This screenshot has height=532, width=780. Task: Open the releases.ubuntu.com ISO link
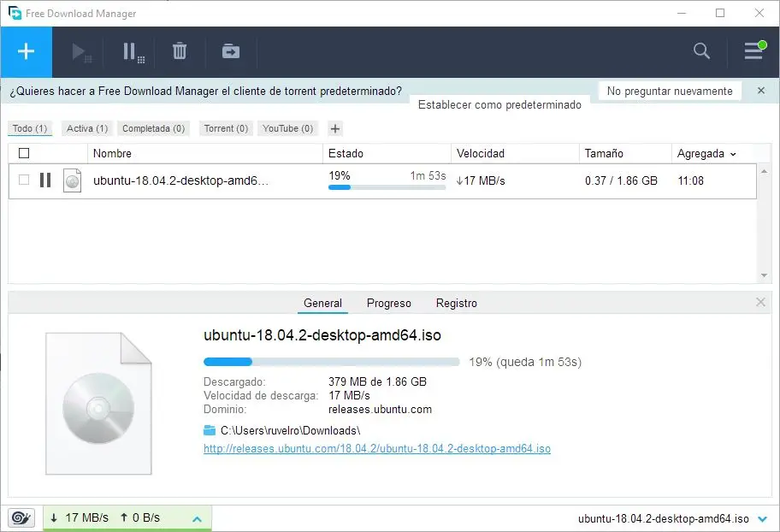(377, 448)
